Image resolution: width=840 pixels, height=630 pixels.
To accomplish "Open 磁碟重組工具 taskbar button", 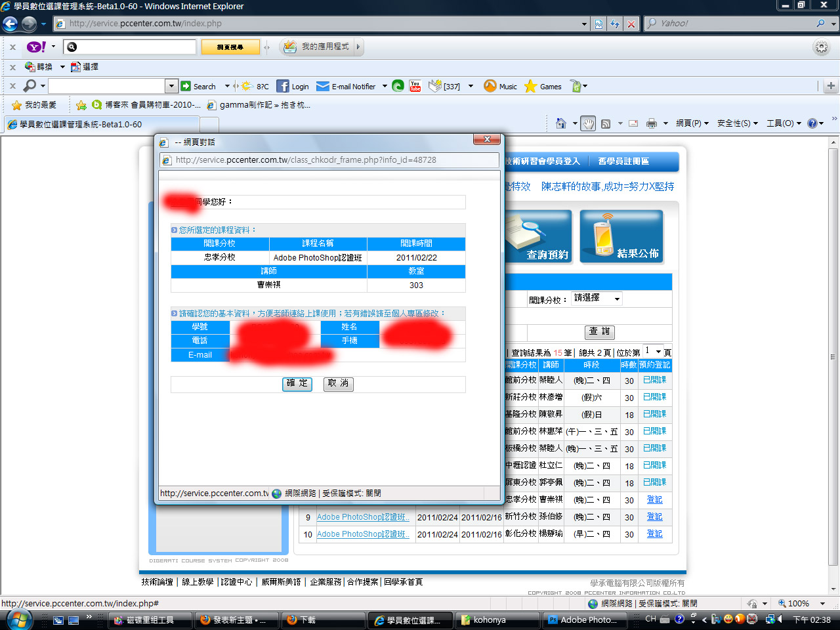I will [150, 620].
